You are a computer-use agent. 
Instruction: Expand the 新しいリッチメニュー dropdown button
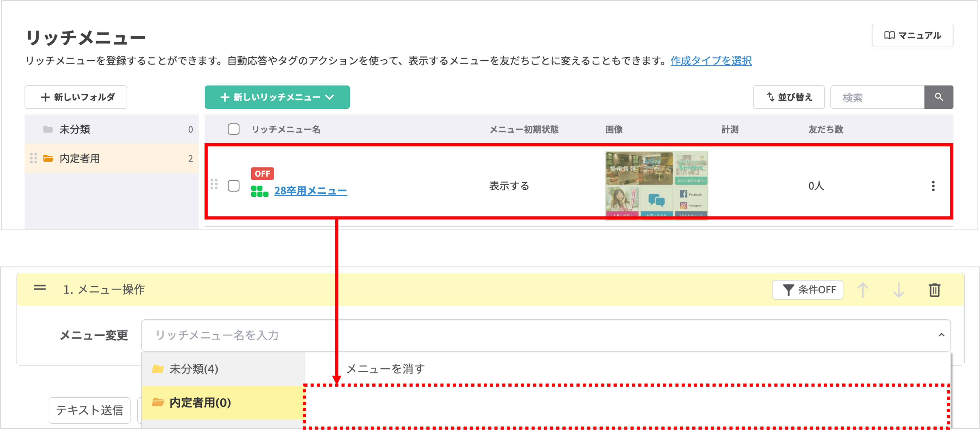(277, 97)
